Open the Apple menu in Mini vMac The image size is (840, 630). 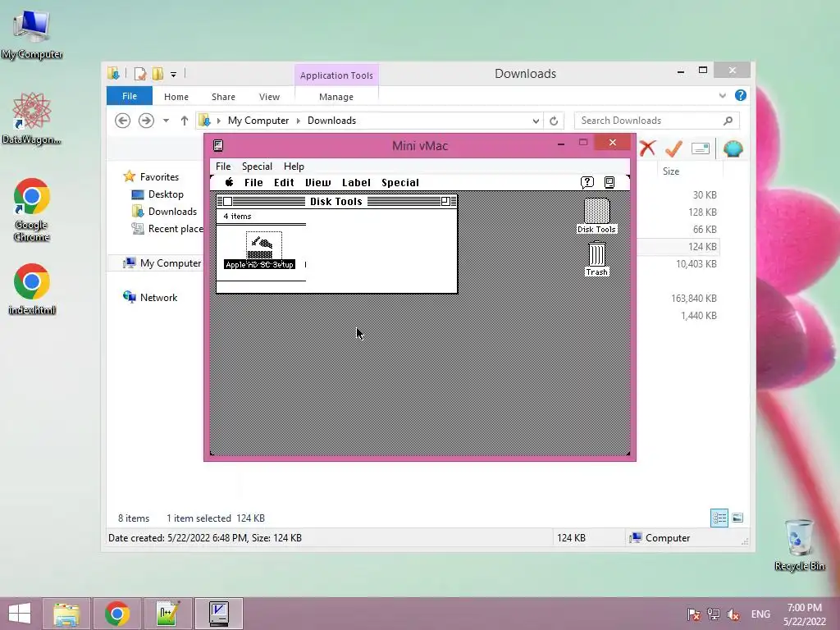(230, 182)
